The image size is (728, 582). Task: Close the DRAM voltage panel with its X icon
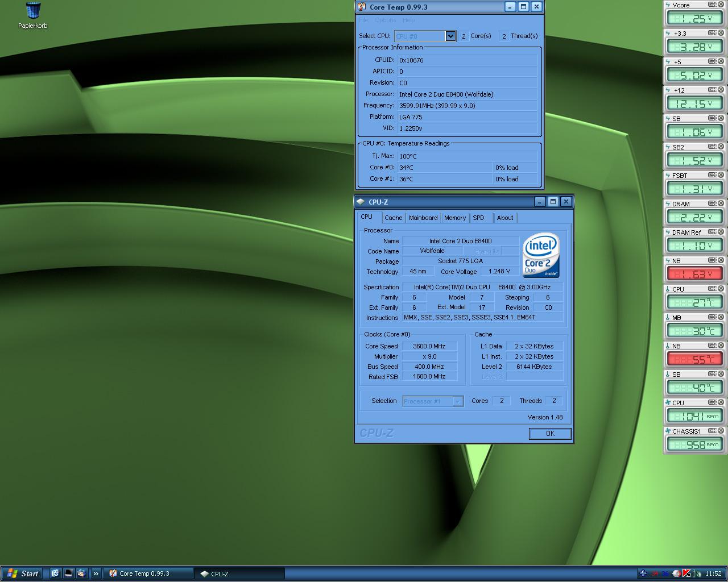(721, 203)
